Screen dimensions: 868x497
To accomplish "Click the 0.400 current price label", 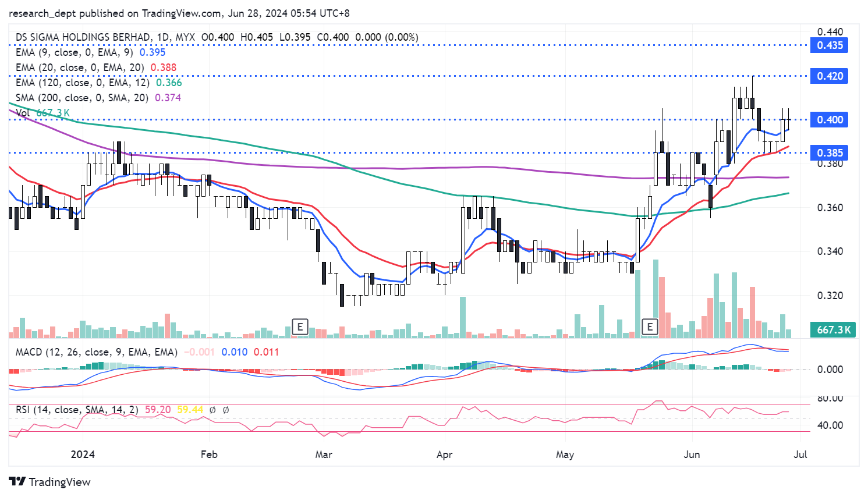I will point(829,120).
